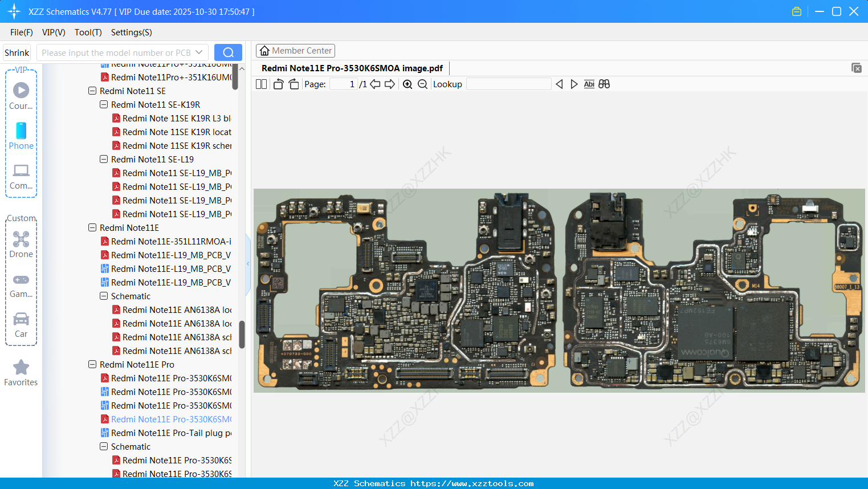Open the Car category in sidebar
Screen dimensions: 868x489
(x=21, y=325)
